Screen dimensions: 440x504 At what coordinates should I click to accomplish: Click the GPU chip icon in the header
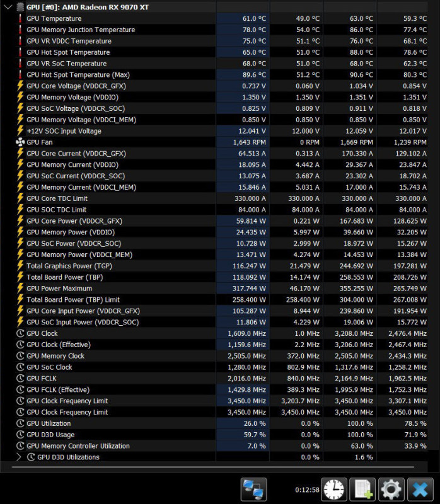coord(20,7)
